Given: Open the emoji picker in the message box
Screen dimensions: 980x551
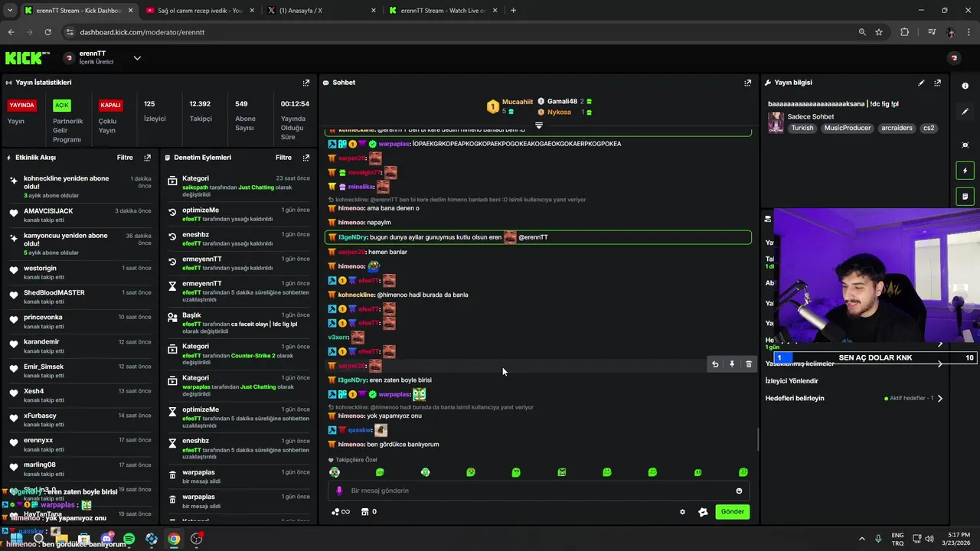Looking at the screenshot, I should [739, 491].
